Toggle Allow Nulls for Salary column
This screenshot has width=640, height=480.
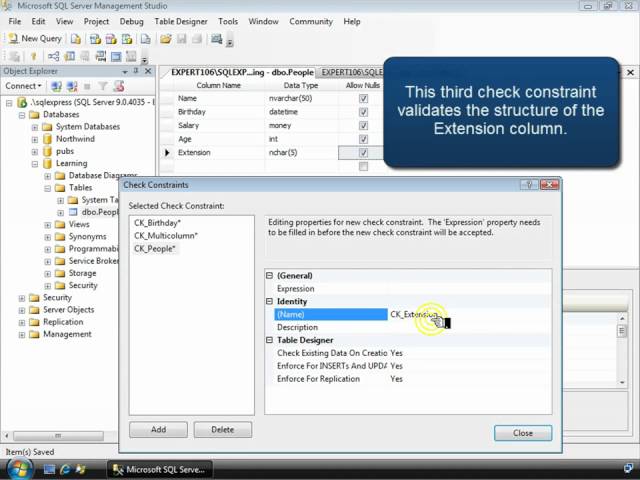tap(363, 125)
